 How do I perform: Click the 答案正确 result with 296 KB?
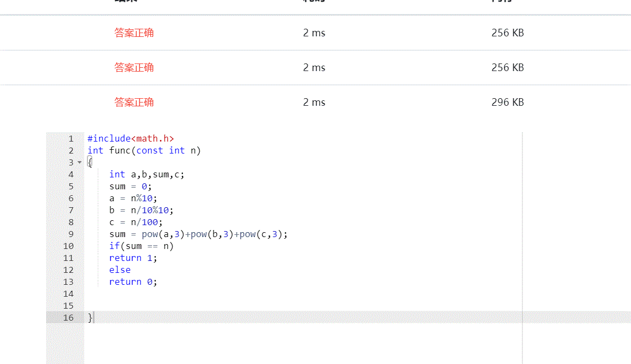point(134,103)
